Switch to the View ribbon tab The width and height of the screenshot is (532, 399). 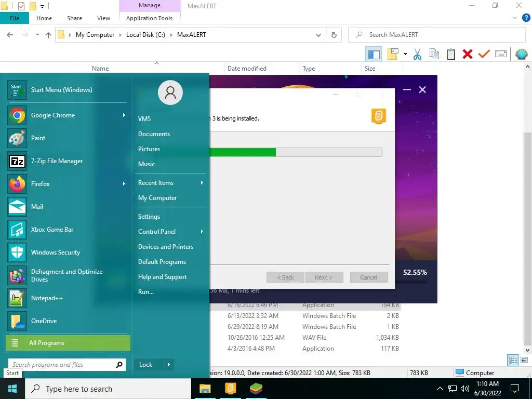point(103,18)
